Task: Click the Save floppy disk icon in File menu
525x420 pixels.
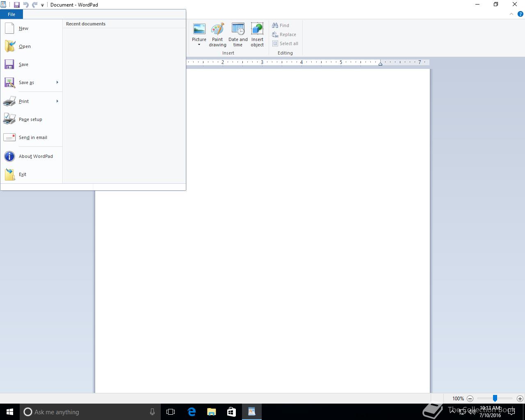Action: coord(9,64)
